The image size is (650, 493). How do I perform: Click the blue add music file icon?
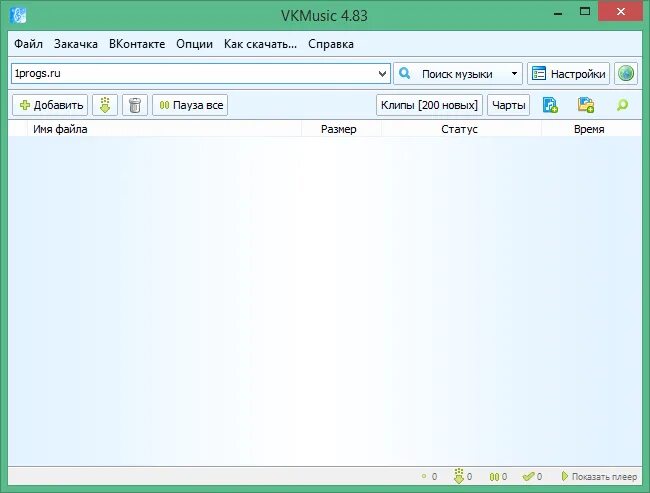tap(550, 105)
